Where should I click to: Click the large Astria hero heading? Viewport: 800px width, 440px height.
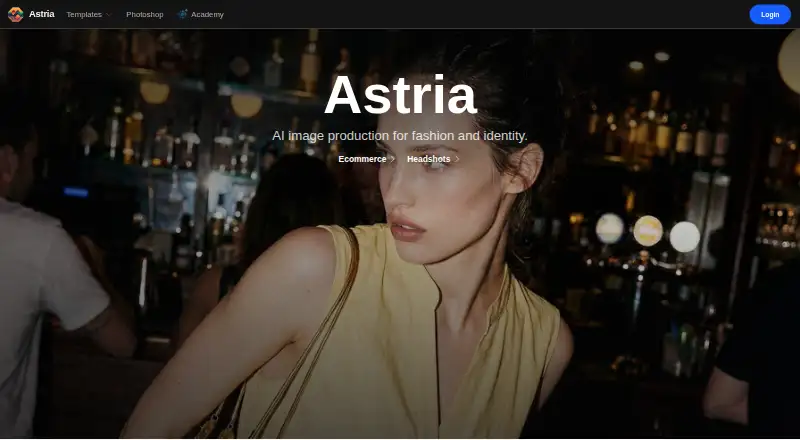(x=401, y=95)
